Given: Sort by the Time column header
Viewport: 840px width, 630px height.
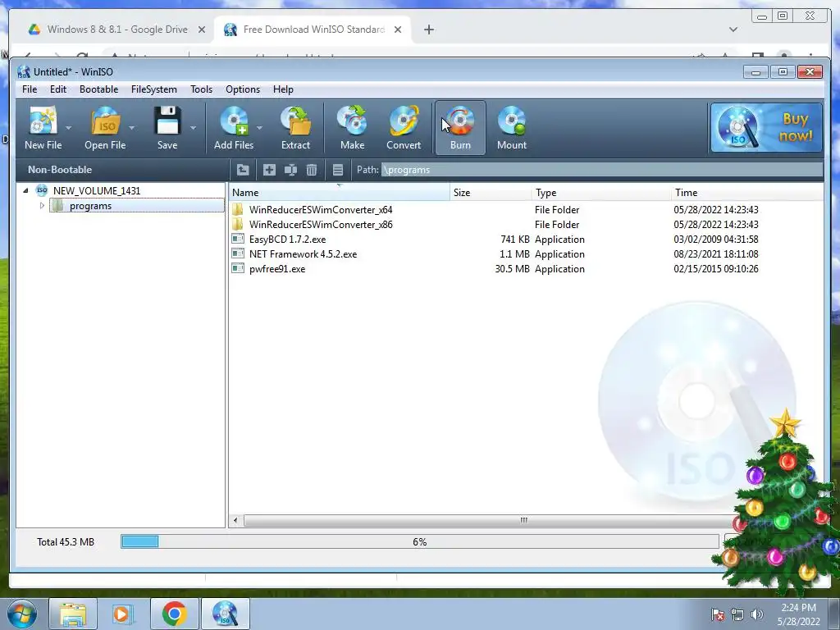Looking at the screenshot, I should pos(746,192).
